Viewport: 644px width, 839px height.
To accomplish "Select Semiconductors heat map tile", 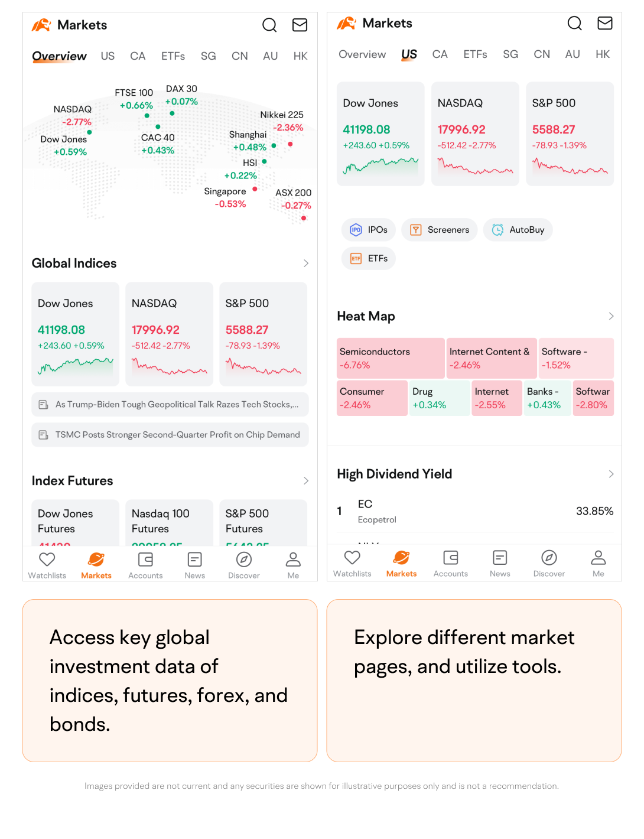I will point(391,358).
